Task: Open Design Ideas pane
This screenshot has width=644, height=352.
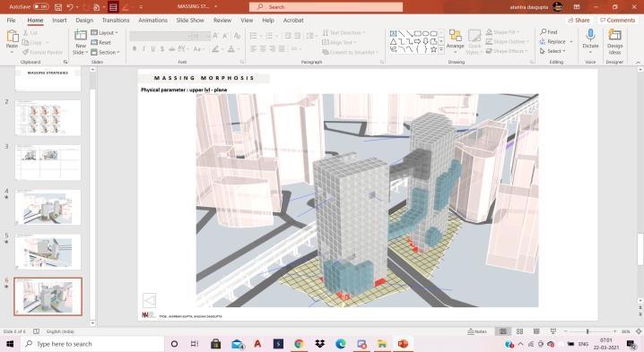Action: tap(614, 41)
